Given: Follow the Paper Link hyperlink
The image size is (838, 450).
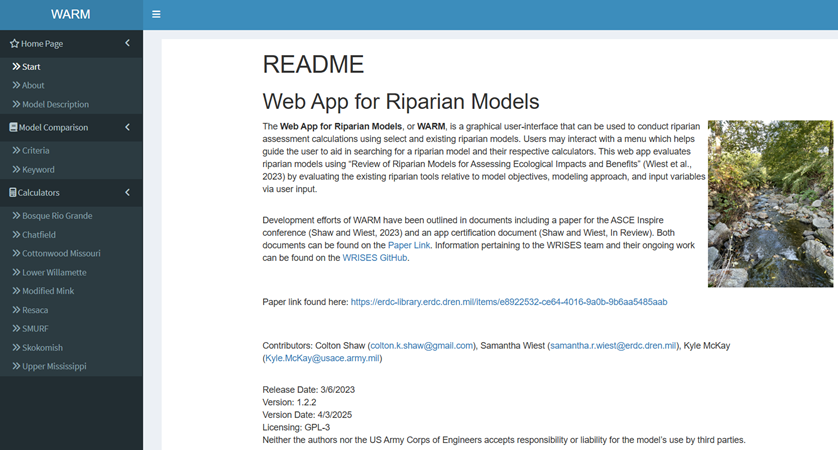Looking at the screenshot, I should (409, 245).
